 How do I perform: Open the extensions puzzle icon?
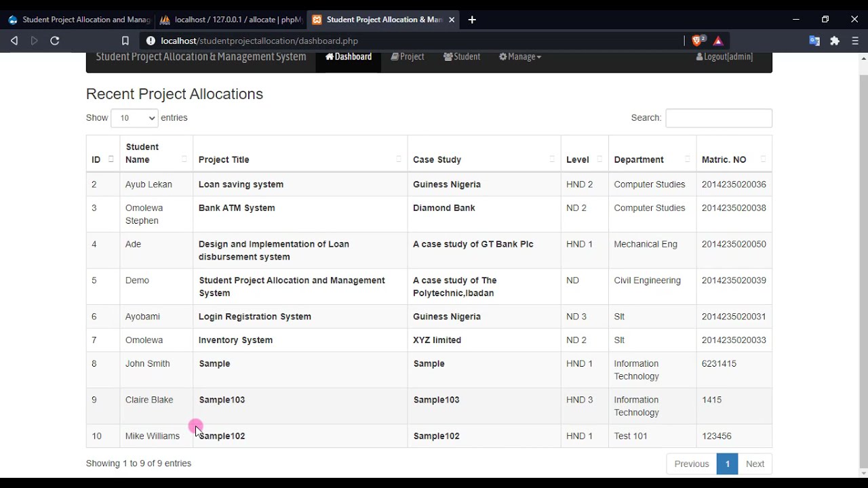pyautogui.click(x=835, y=41)
